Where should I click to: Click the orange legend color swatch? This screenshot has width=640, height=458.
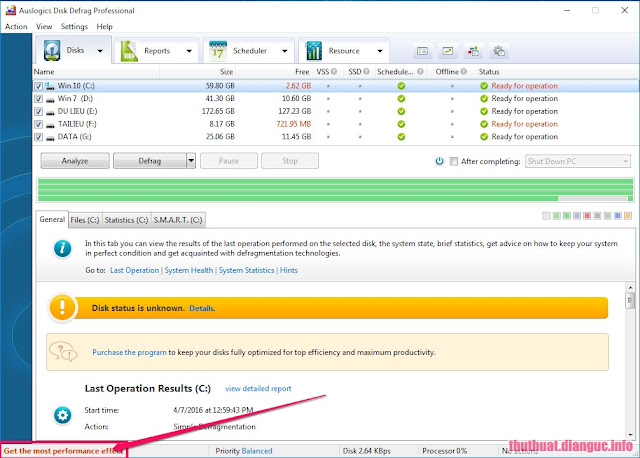[628, 216]
